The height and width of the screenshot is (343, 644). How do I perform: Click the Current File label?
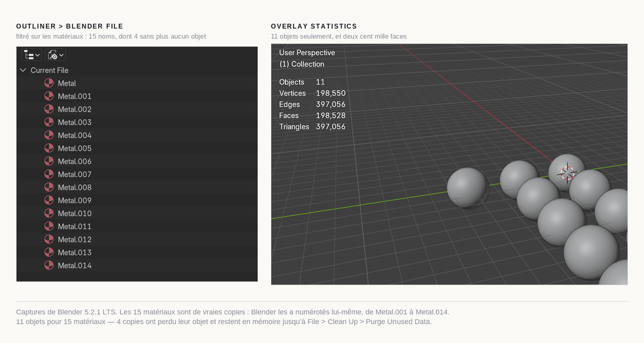click(49, 70)
